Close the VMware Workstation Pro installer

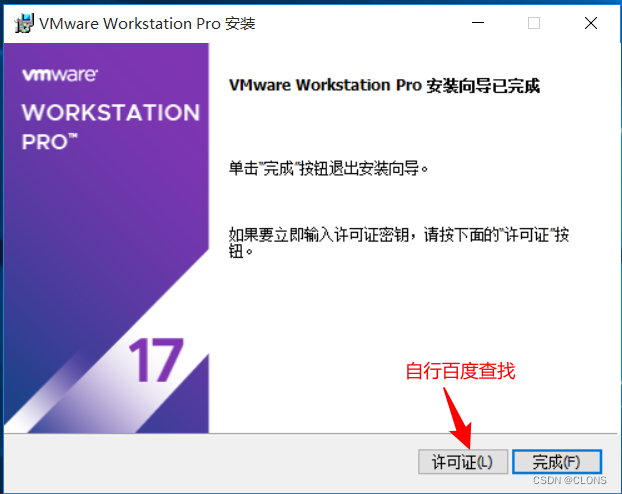click(x=591, y=23)
